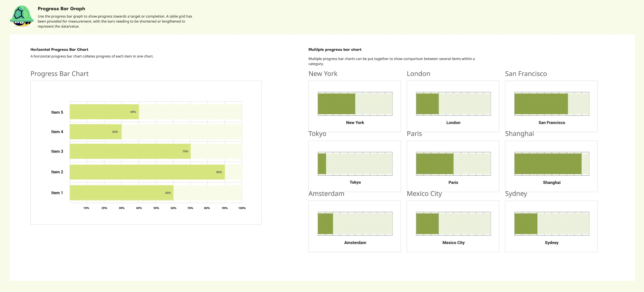644x292 pixels.
Task: Click the bold 'Paris' caption under its bar
Action: 453,182
